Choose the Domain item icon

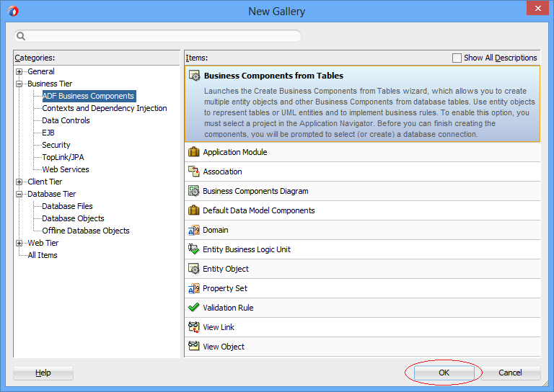[x=193, y=230]
